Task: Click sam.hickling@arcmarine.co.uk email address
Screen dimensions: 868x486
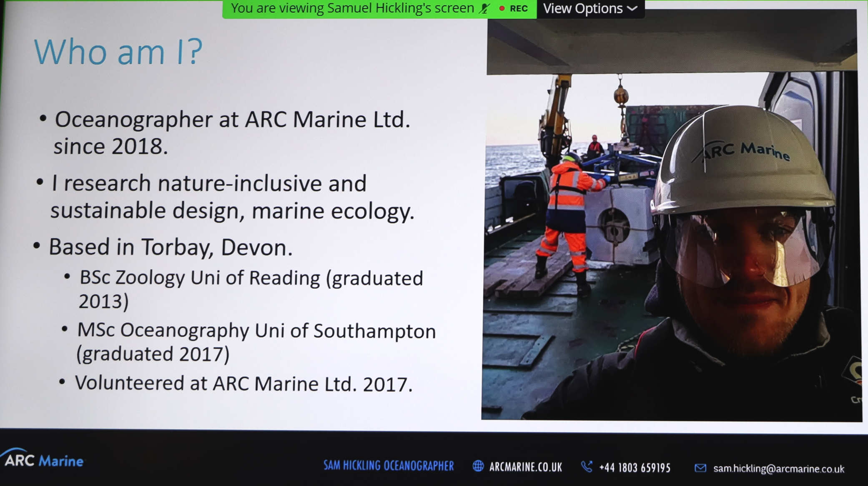Action: pos(779,468)
